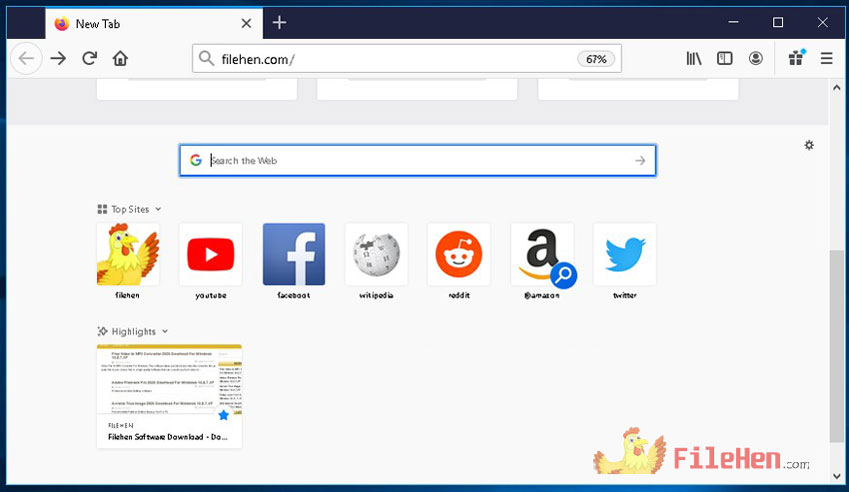This screenshot has width=849, height=492.
Task: Open the twitter top site tile
Action: click(625, 261)
